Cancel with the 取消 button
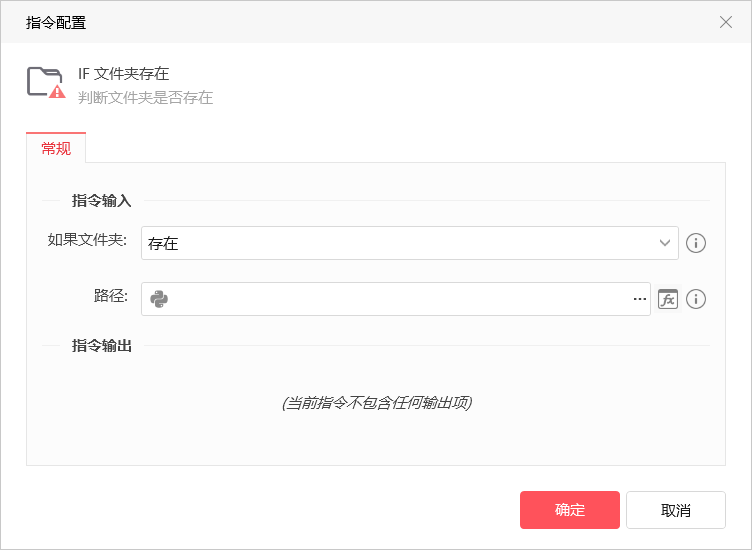The image size is (752, 550). pos(676,510)
